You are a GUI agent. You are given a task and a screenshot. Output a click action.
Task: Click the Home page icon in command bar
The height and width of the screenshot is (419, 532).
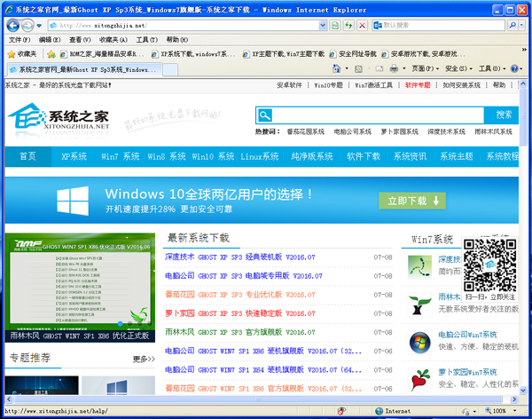[337, 69]
